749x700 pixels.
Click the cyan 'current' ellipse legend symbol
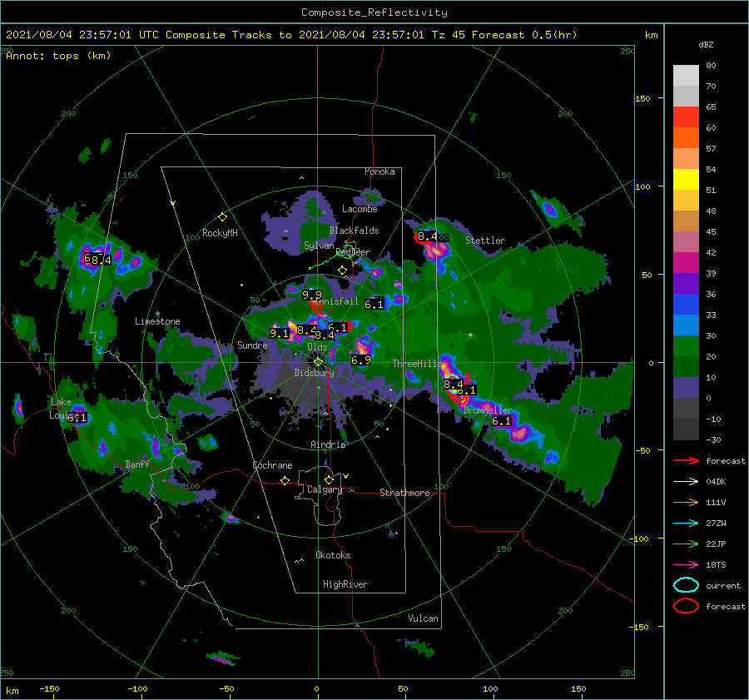pos(686,585)
